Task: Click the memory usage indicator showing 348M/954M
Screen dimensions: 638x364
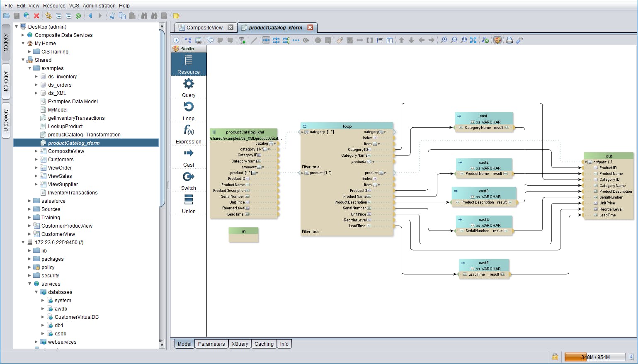Action: point(594,357)
